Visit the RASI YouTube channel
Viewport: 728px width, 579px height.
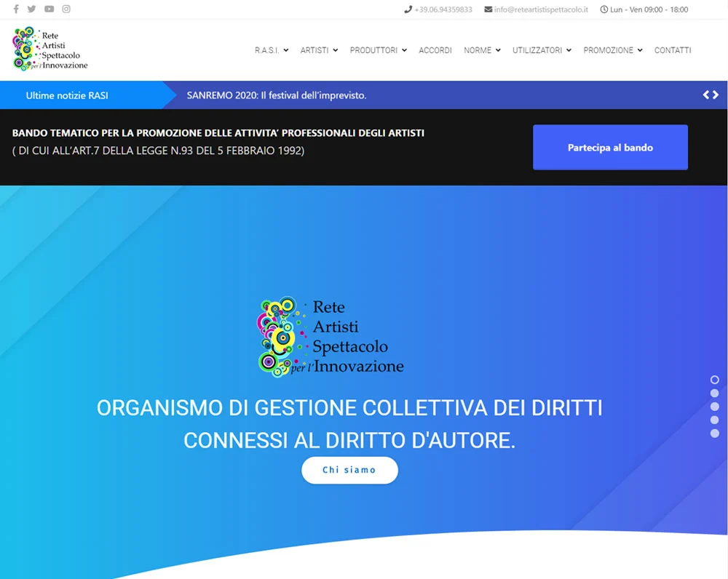(49, 9)
